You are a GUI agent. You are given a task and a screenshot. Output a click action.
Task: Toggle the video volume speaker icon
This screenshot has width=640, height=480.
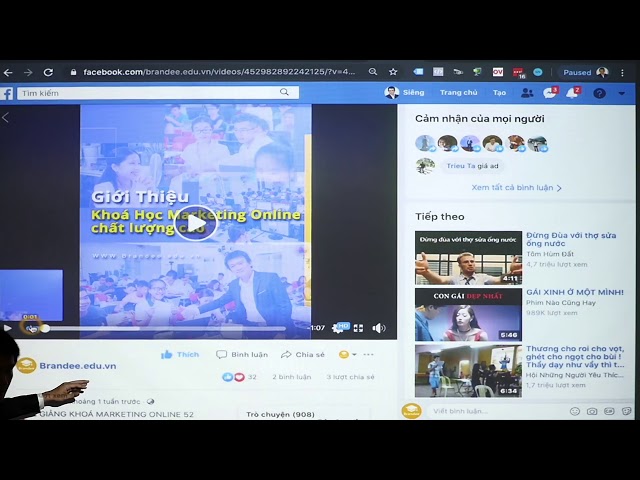378,328
